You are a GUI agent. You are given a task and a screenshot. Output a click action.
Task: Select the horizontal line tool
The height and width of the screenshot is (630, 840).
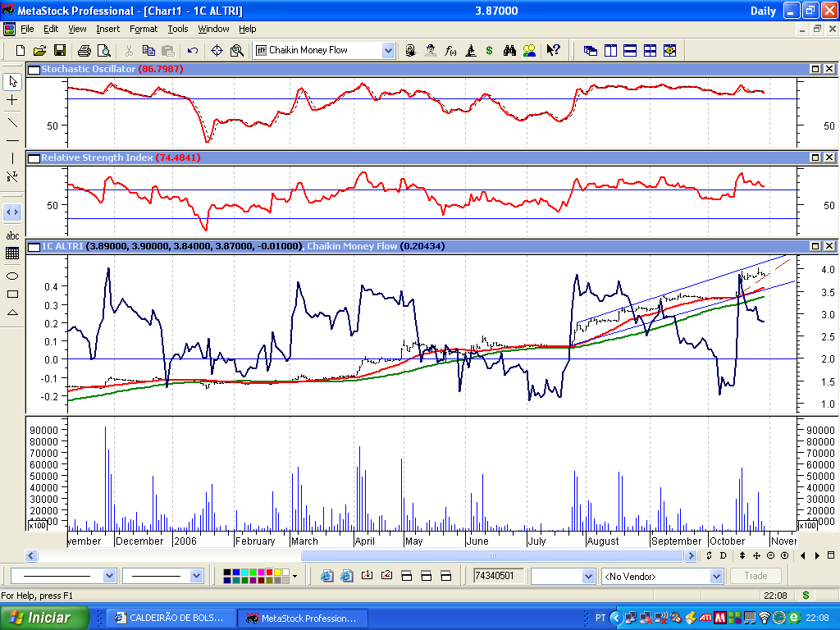click(x=12, y=140)
